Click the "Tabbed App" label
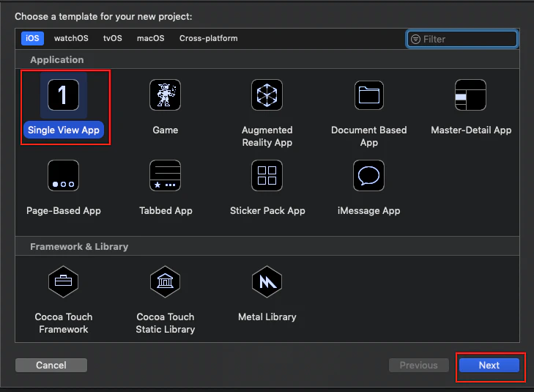534x392 pixels. [166, 211]
